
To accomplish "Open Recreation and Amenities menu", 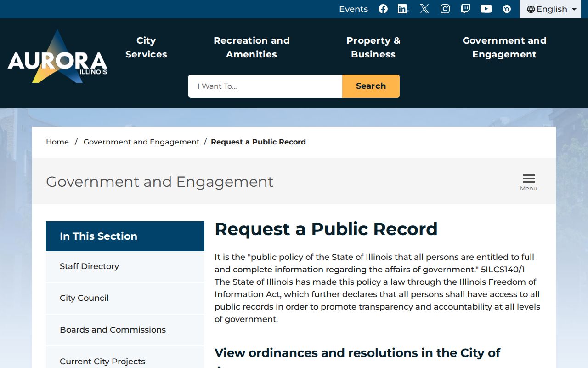I will click(x=252, y=47).
